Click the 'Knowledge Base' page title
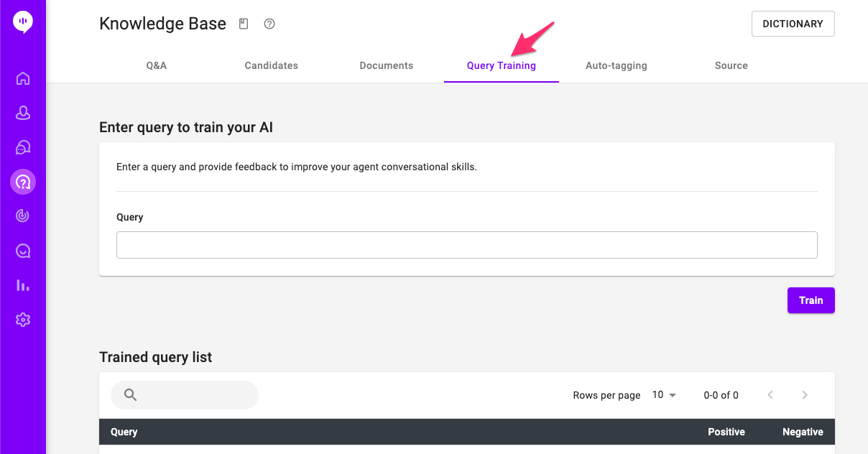 (162, 24)
